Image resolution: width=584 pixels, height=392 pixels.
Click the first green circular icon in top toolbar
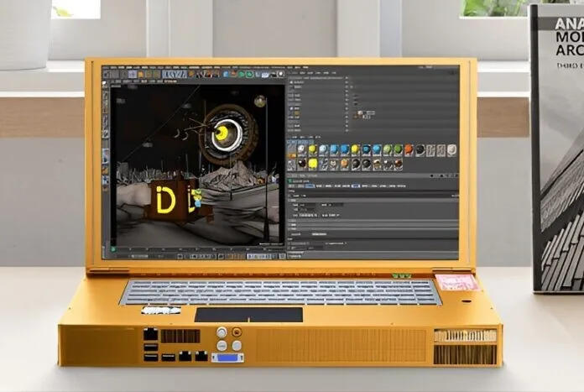pos(242,74)
